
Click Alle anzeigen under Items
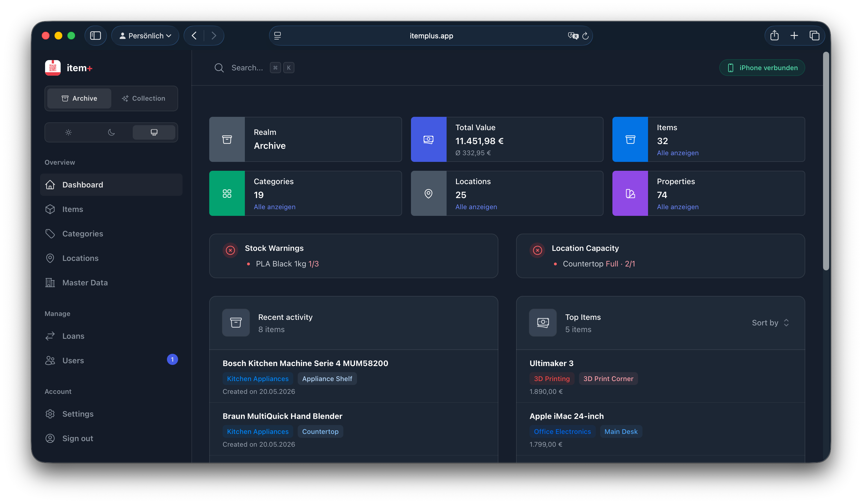[x=677, y=153]
